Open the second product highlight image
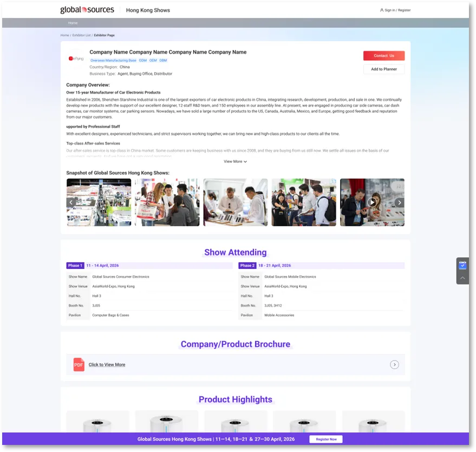This screenshot has width=476, height=452. click(167, 422)
